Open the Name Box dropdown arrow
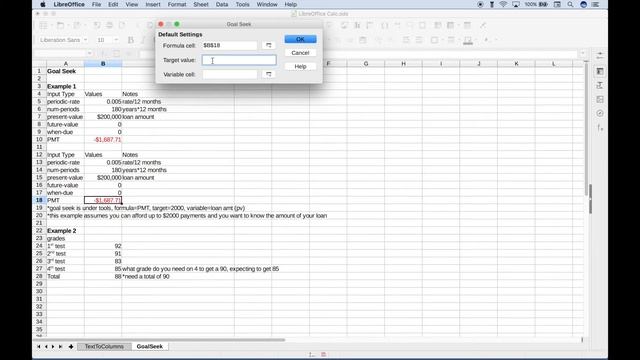The width and height of the screenshot is (640, 360). pyautogui.click(x=89, y=53)
